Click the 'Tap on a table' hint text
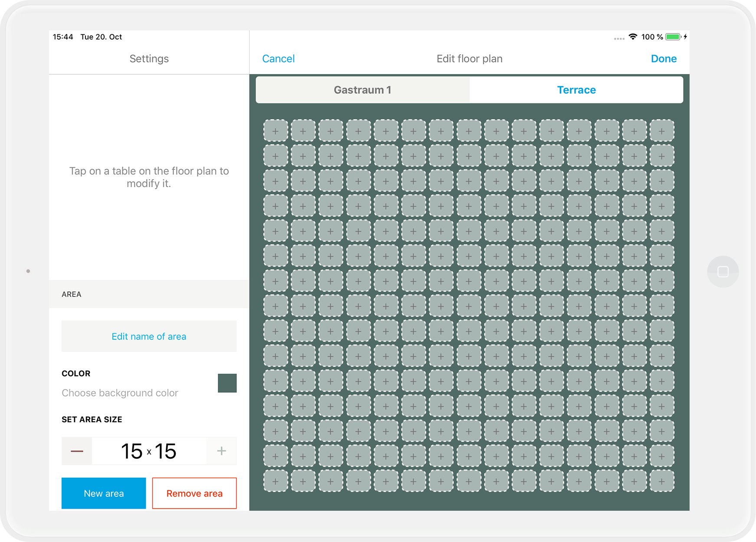Image resolution: width=756 pixels, height=542 pixels. 149,177
